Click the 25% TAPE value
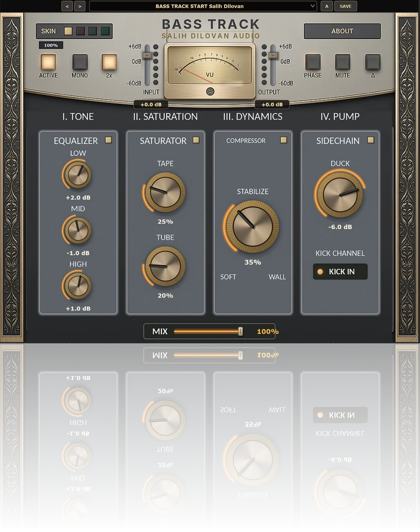Image resolution: width=420 pixels, height=532 pixels. [x=165, y=221]
